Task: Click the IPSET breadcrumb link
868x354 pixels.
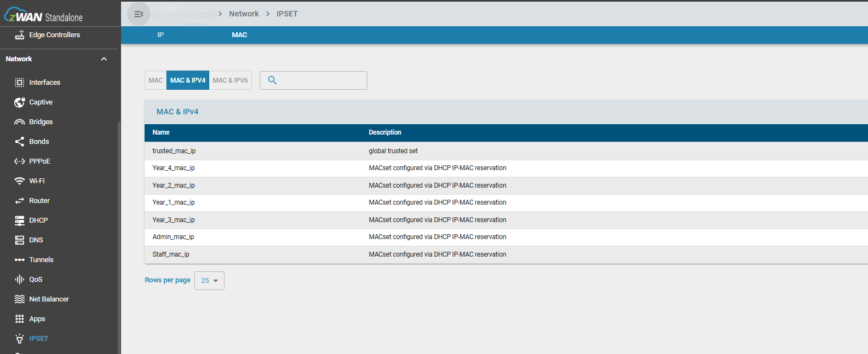Action: click(287, 14)
